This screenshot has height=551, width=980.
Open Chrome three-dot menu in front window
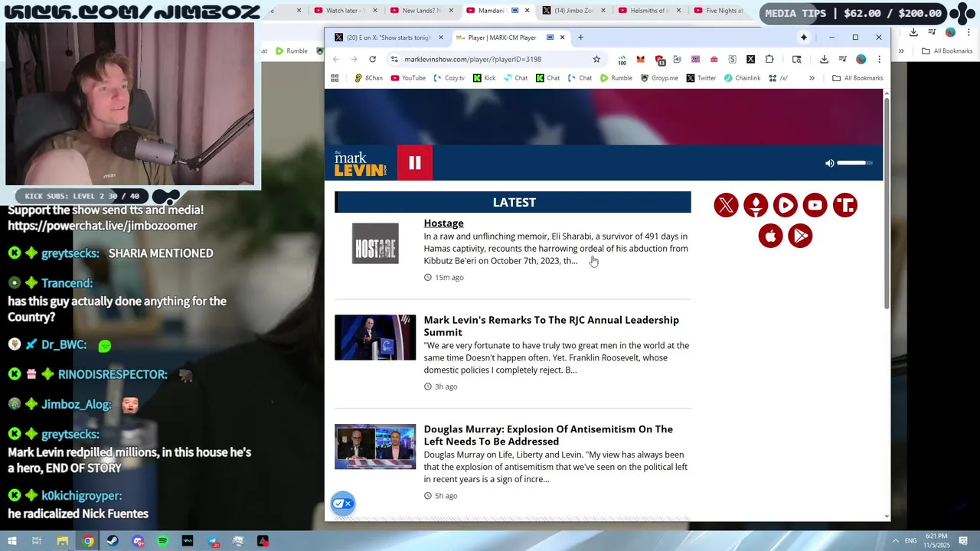pos(879,59)
